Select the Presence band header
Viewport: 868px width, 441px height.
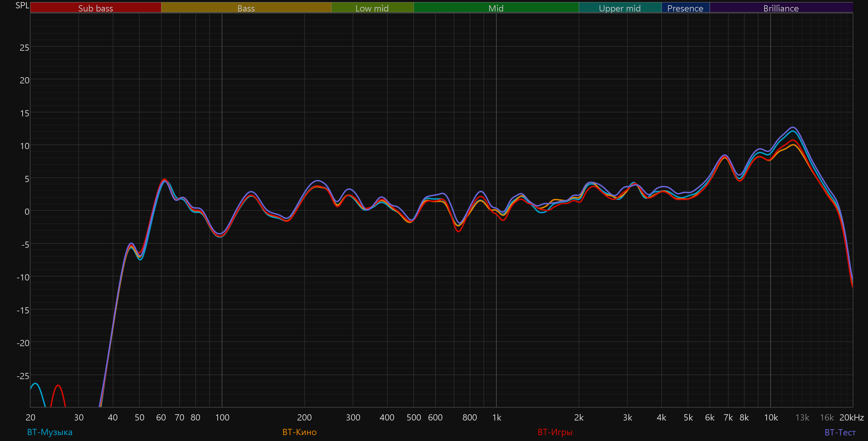685,8
